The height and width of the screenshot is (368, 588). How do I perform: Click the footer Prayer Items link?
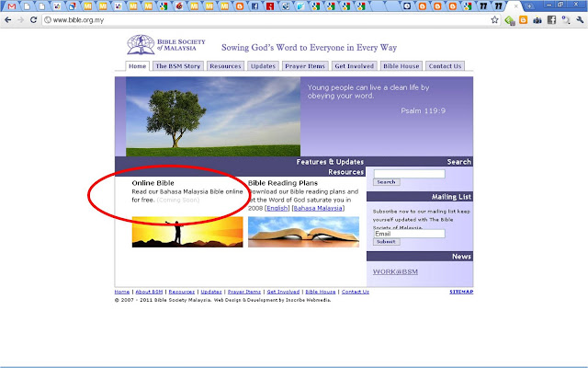tap(244, 292)
